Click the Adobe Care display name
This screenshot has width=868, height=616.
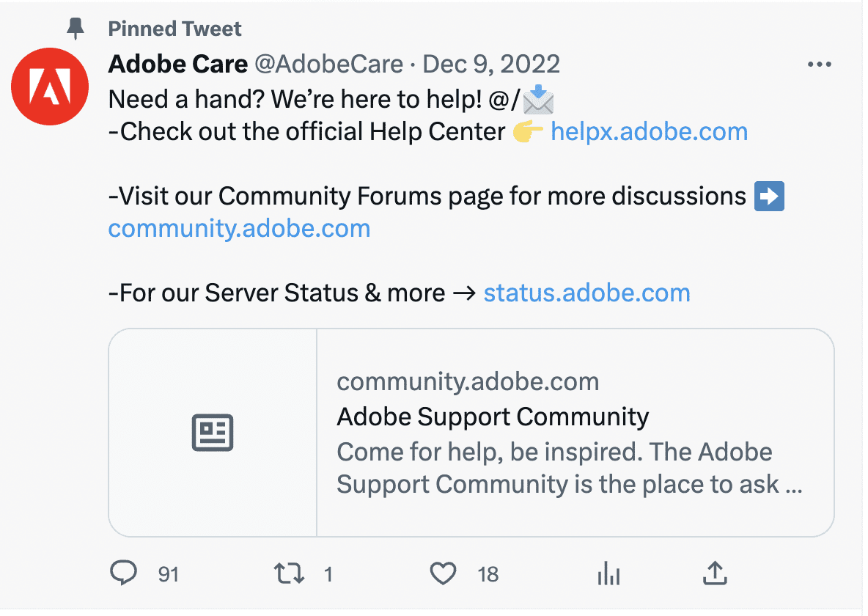click(x=177, y=65)
